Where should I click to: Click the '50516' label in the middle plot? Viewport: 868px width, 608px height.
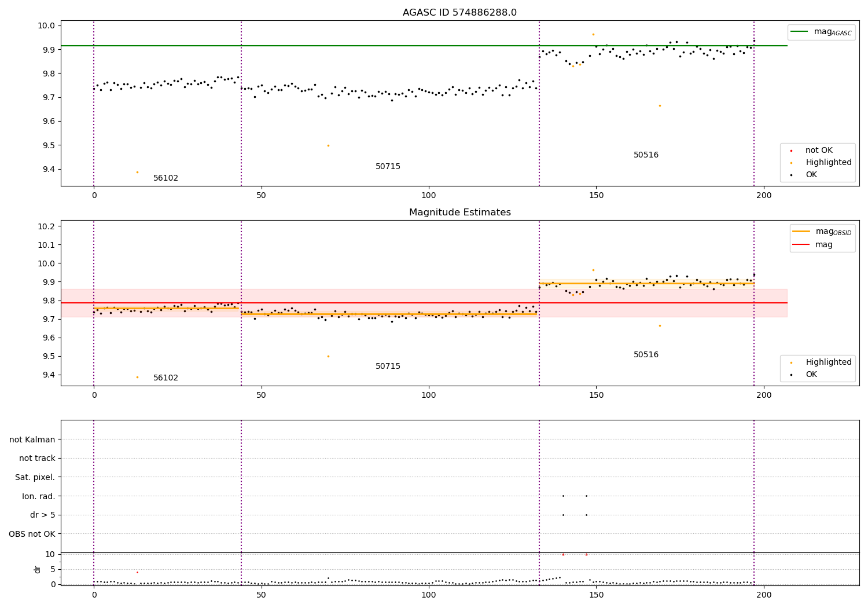coord(646,355)
